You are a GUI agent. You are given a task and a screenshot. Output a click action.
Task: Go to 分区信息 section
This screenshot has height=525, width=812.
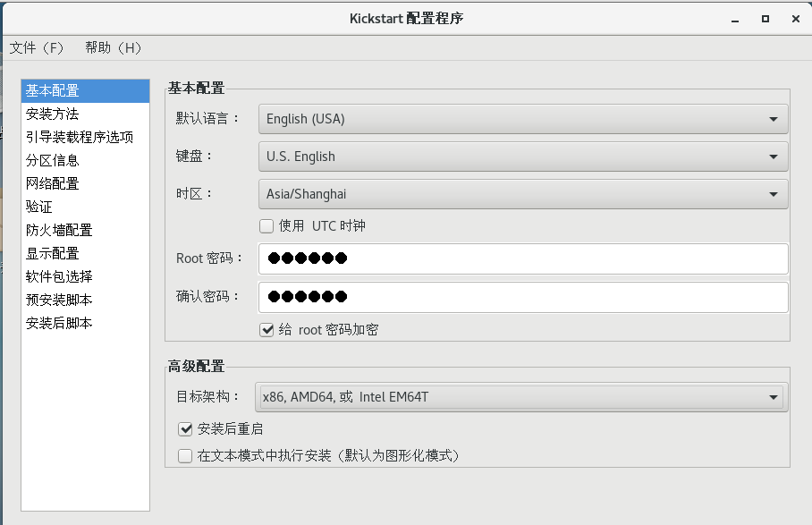86,160
